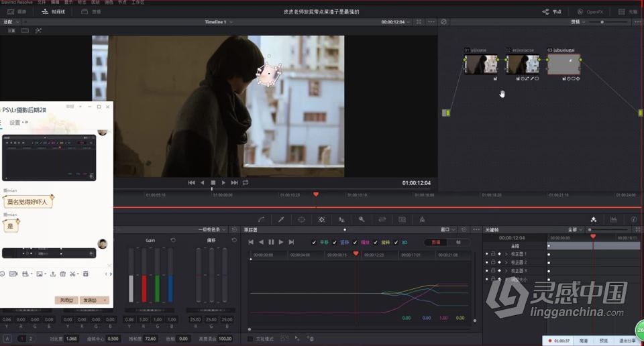Click the close button in chat window

(x=66, y=300)
